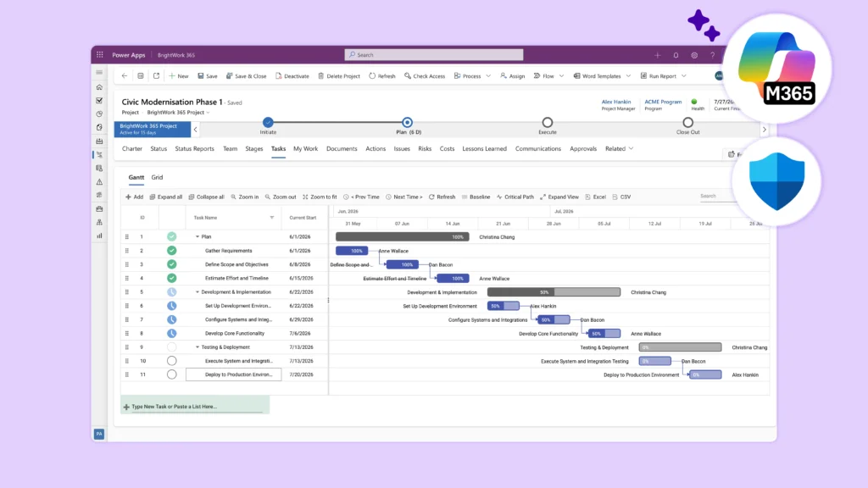Click New in the command bar

[179, 75]
